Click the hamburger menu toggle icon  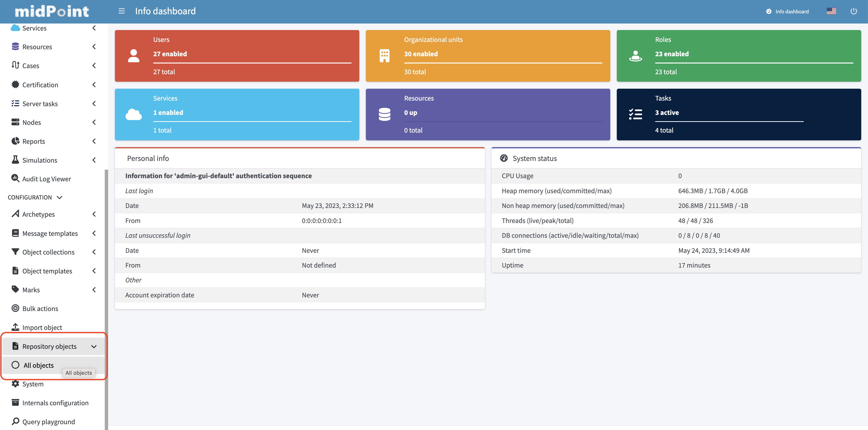click(x=122, y=11)
